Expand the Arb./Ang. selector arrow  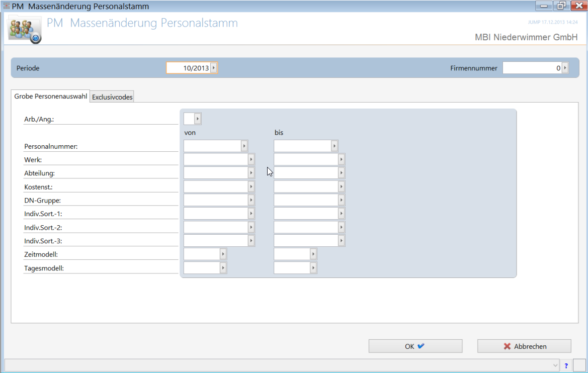(x=198, y=119)
